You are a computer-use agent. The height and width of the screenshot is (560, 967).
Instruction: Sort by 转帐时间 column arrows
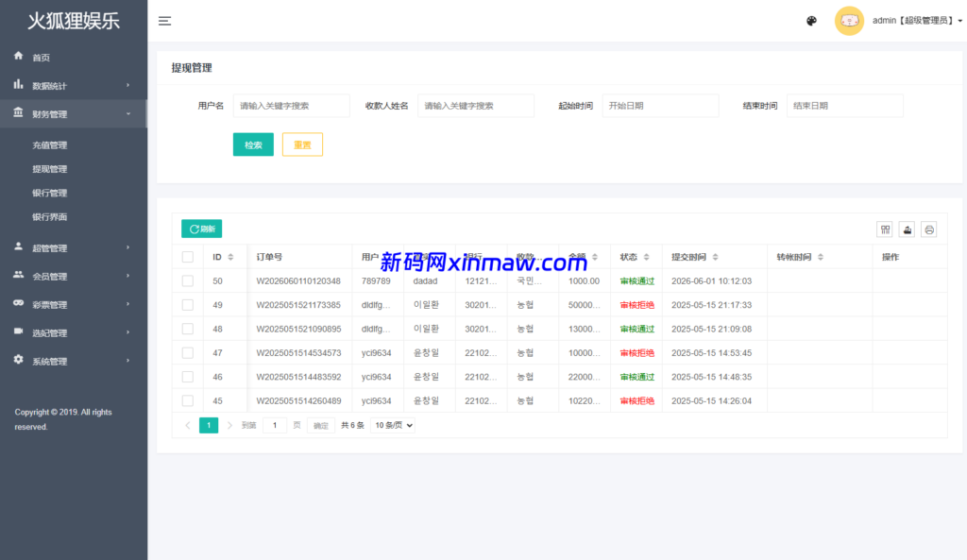click(821, 257)
